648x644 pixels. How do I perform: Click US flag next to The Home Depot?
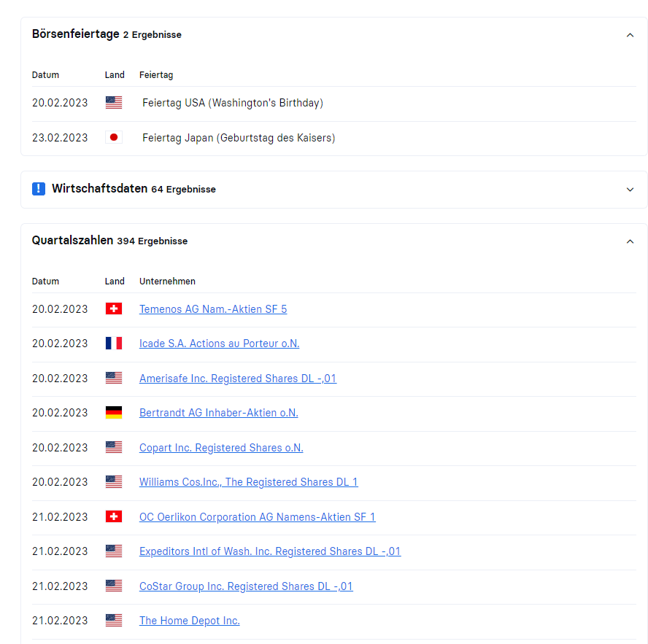tap(114, 621)
